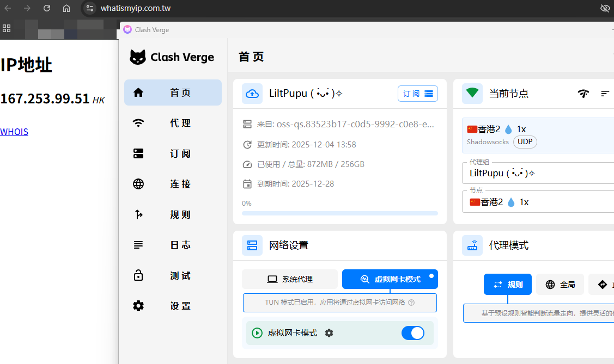This screenshot has height=364, width=614.
Task: Click the traffic usage progress bar
Action: pos(339,213)
